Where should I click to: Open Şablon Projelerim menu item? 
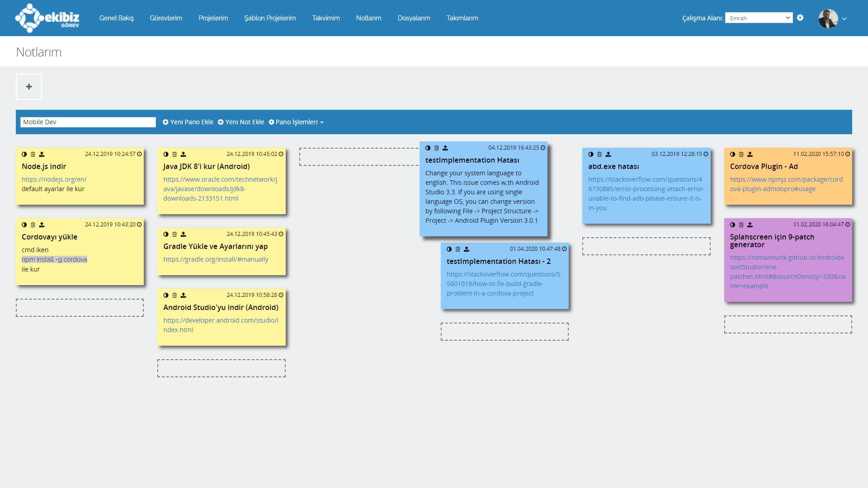pos(270,18)
